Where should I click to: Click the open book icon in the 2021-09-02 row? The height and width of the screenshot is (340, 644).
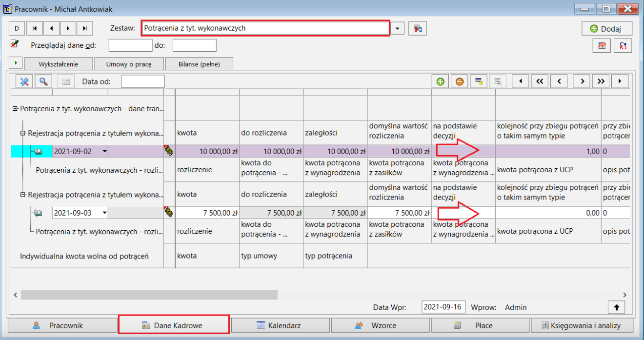pos(38,151)
